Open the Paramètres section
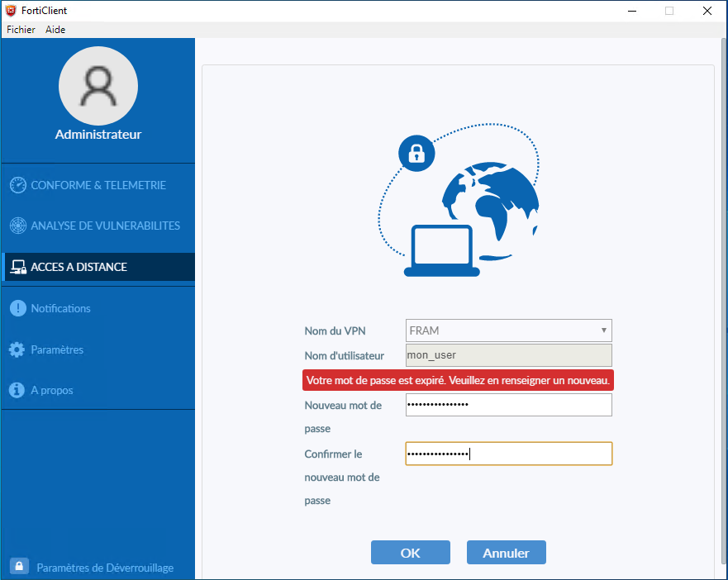The image size is (728, 580). coord(98,349)
